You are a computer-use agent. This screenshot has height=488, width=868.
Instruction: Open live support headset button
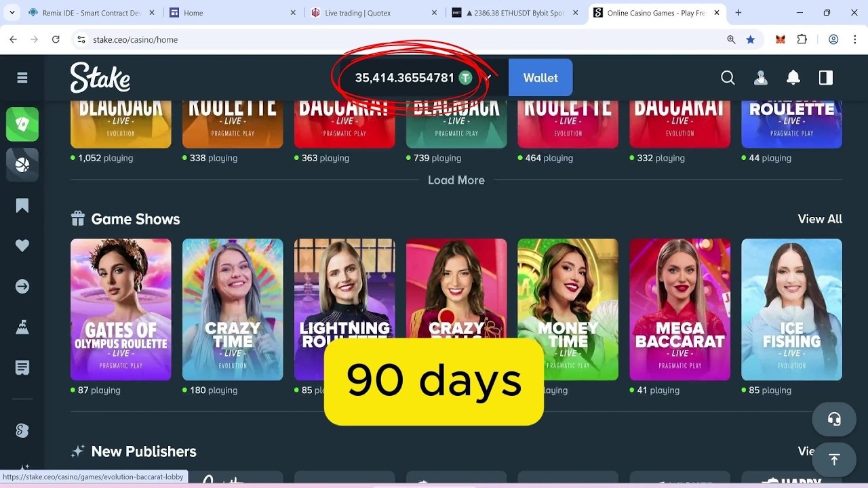(834, 420)
